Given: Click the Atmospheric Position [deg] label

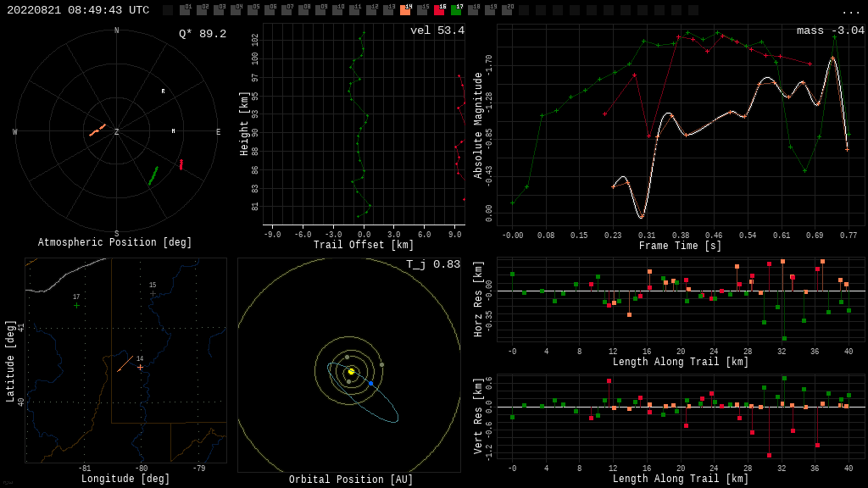Looking at the screenshot, I should [x=114, y=242].
